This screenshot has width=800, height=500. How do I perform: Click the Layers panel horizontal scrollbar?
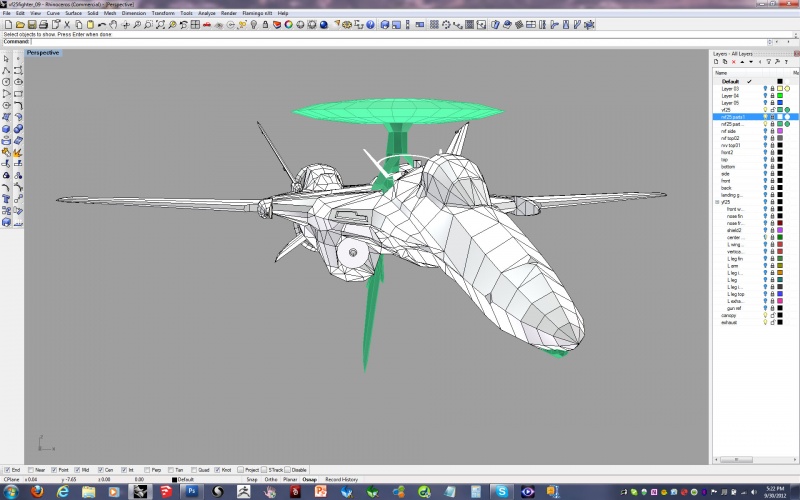point(754,460)
